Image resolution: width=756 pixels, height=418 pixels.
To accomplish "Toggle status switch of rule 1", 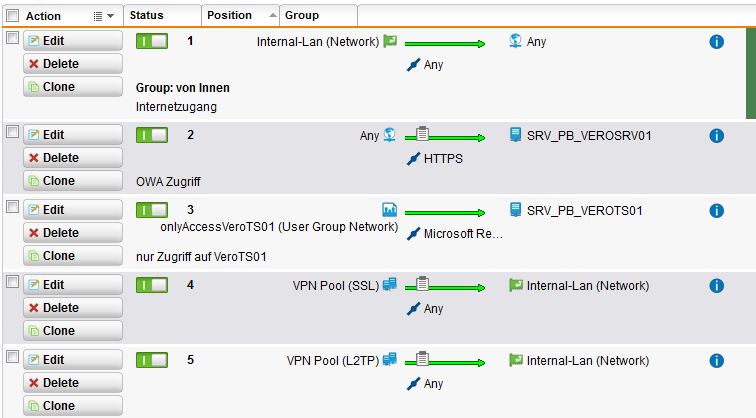I will point(152,41).
